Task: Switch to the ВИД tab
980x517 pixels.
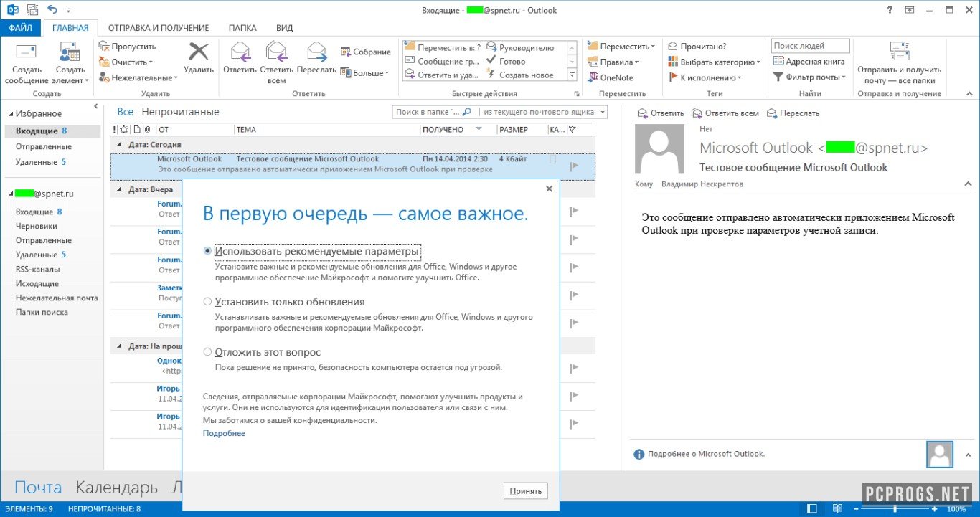Action: [x=284, y=28]
